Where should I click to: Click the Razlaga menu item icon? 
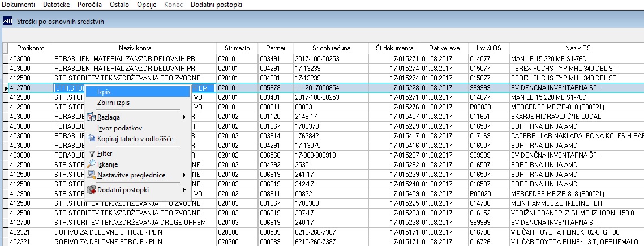pyautogui.click(x=91, y=117)
